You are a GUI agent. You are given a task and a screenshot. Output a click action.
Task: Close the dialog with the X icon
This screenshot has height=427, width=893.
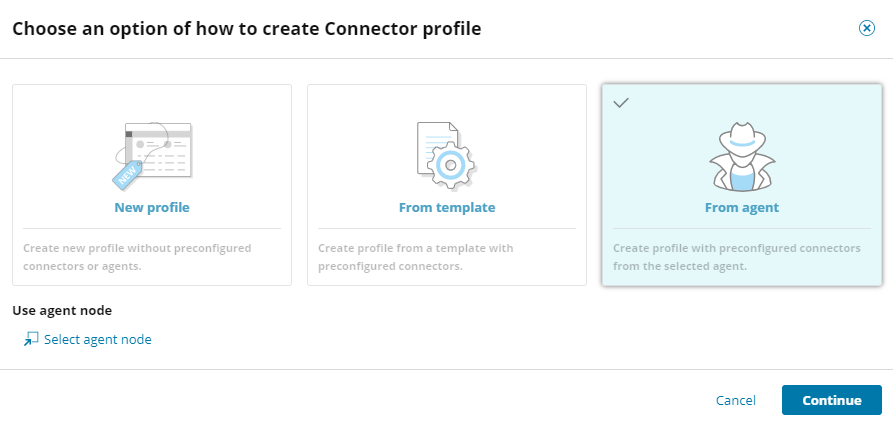[x=867, y=28]
